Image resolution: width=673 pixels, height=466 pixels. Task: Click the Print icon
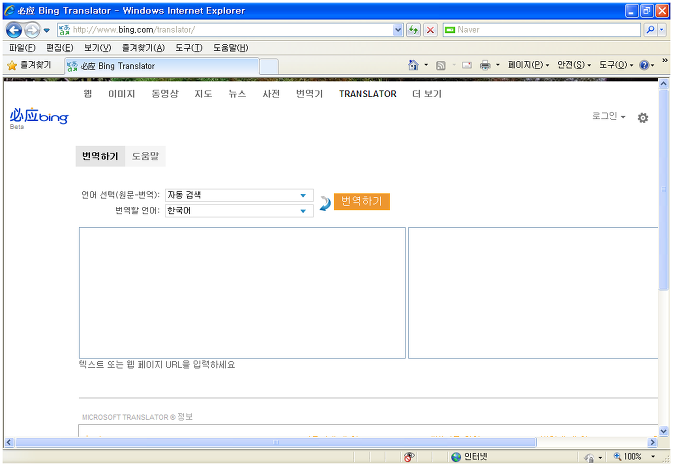(485, 65)
